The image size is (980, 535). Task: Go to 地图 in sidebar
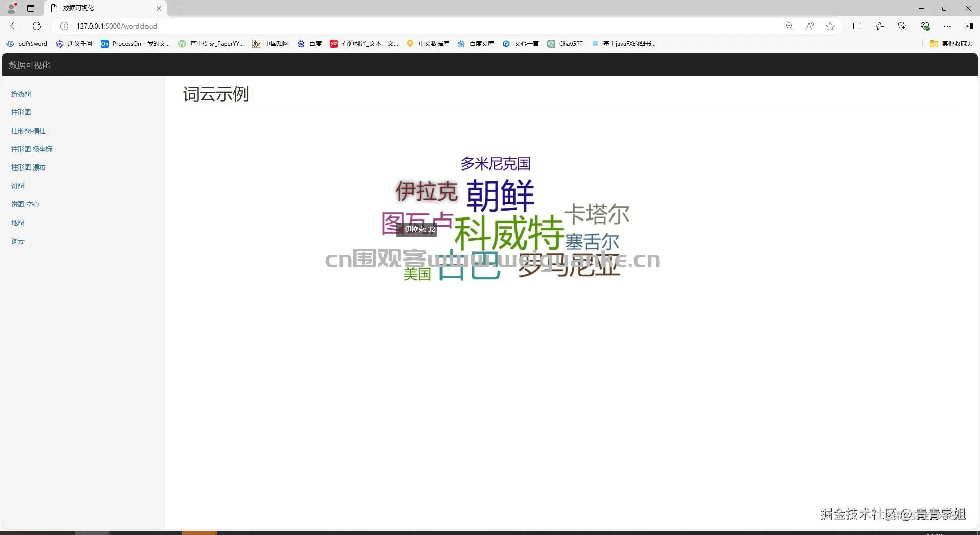18,223
